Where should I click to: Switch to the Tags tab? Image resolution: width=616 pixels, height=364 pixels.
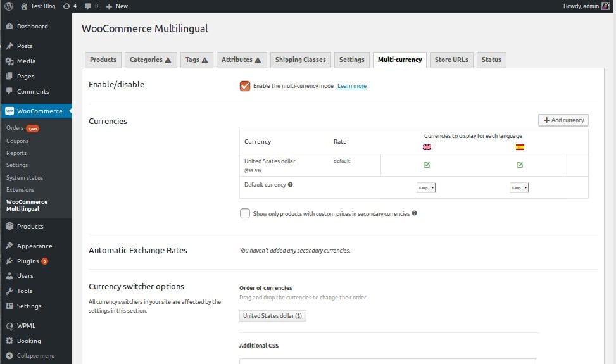point(196,60)
